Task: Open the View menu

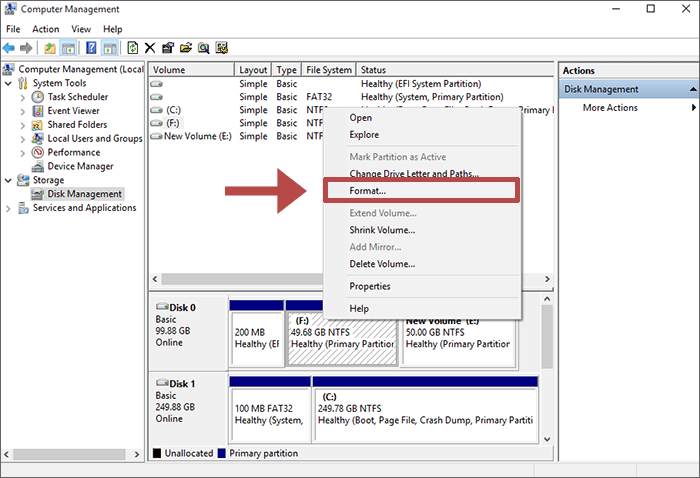Action: (x=81, y=29)
